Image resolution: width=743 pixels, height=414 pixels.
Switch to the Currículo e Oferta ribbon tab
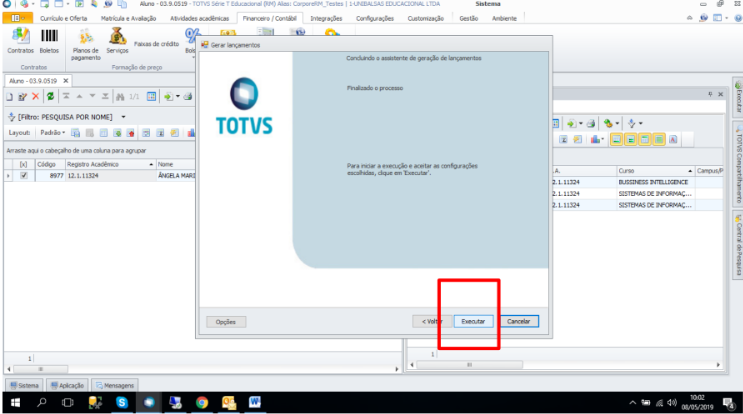coord(64,18)
